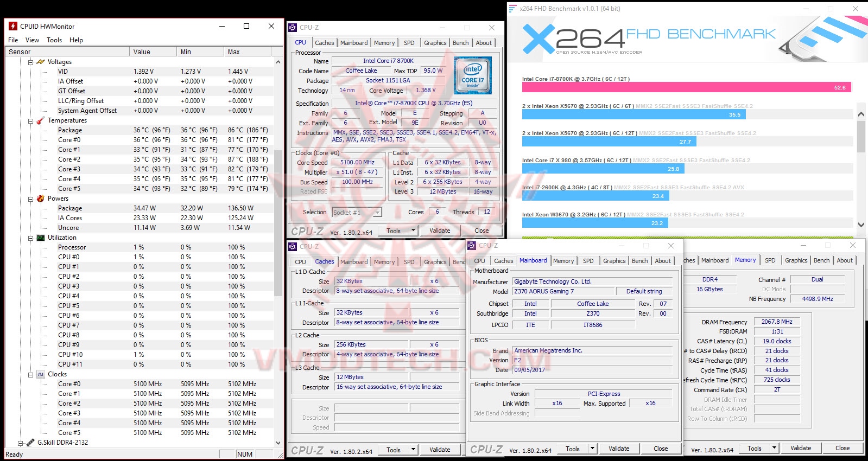This screenshot has width=868, height=461.
Task: Click the CPU-Z app icon in the Mainboard window title bar
Action: point(472,246)
